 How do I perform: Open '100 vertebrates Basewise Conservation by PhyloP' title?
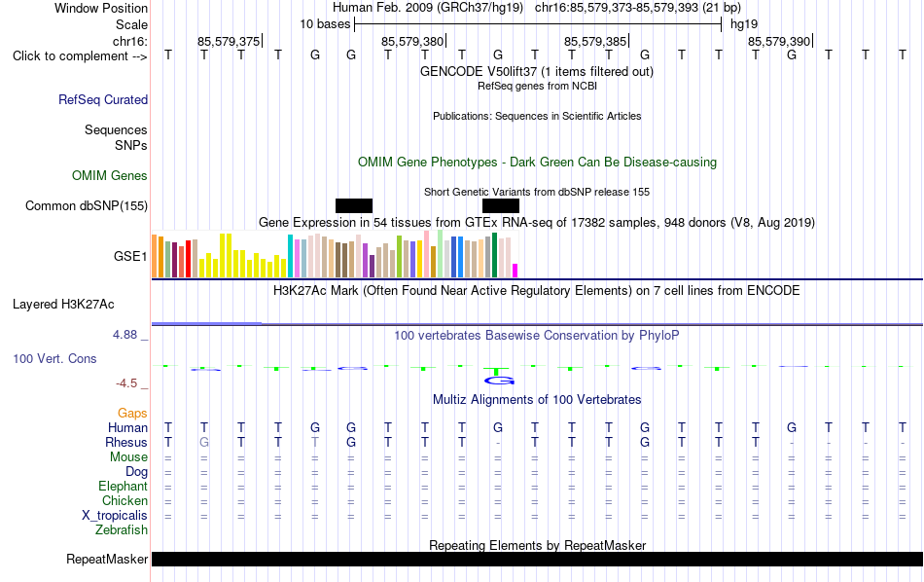[536, 336]
